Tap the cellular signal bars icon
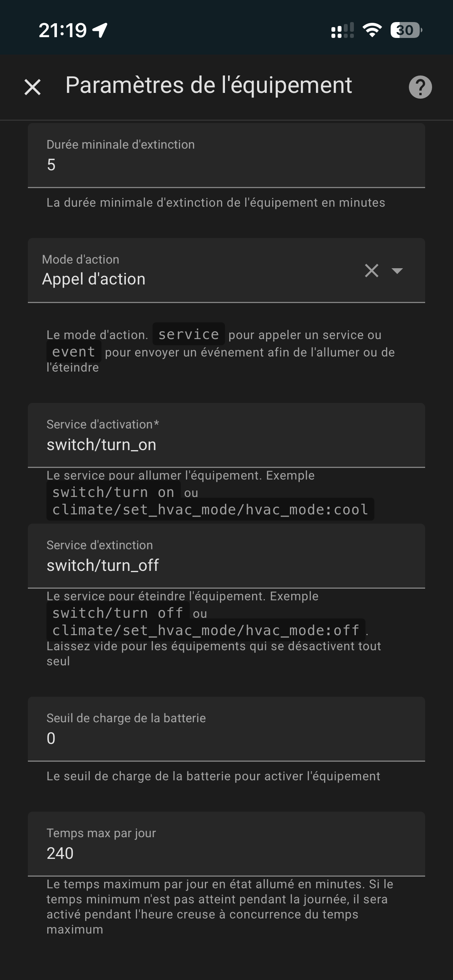This screenshot has width=453, height=980. (343, 30)
